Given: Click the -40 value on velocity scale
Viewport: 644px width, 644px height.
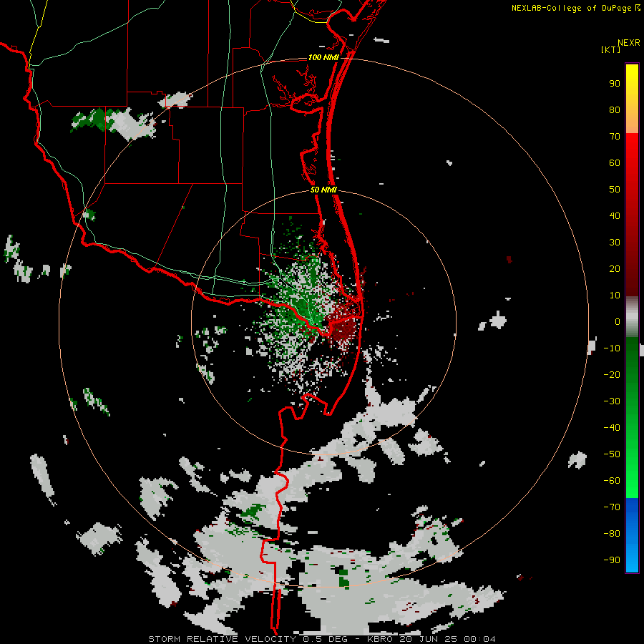Looking at the screenshot, I should pyautogui.click(x=612, y=428).
